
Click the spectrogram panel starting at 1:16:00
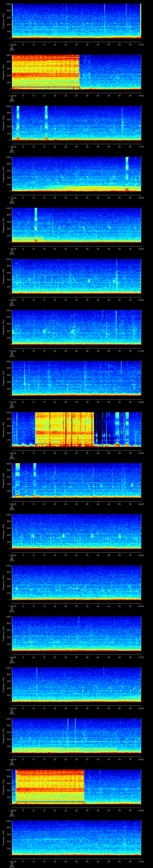click(77, 123)
